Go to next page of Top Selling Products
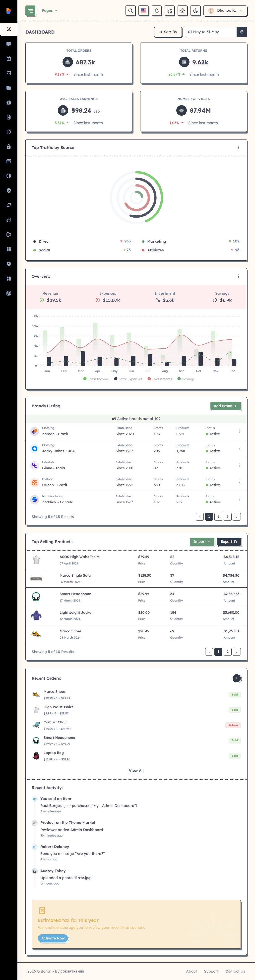Viewport: 255px width, 980px height. 237,652
